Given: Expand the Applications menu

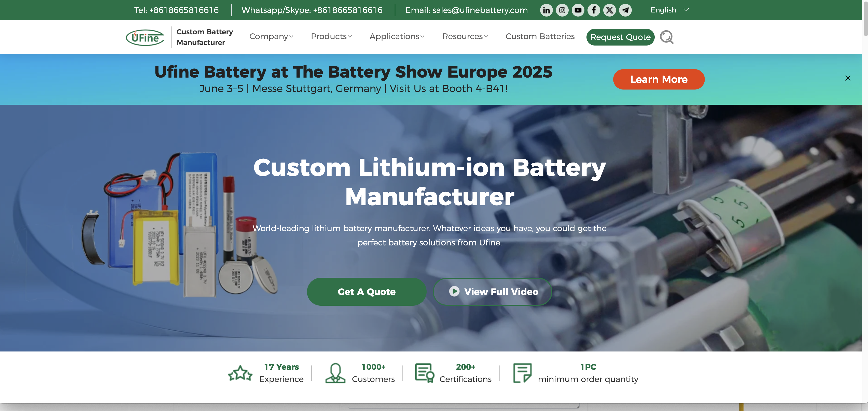Looking at the screenshot, I should (397, 36).
